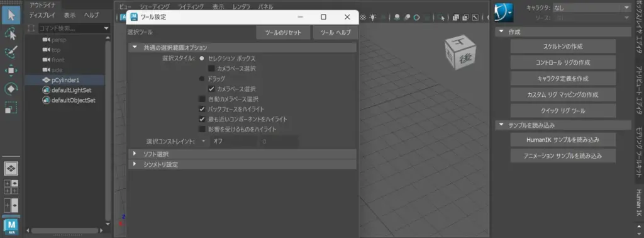Activate the Move tool

(11, 71)
